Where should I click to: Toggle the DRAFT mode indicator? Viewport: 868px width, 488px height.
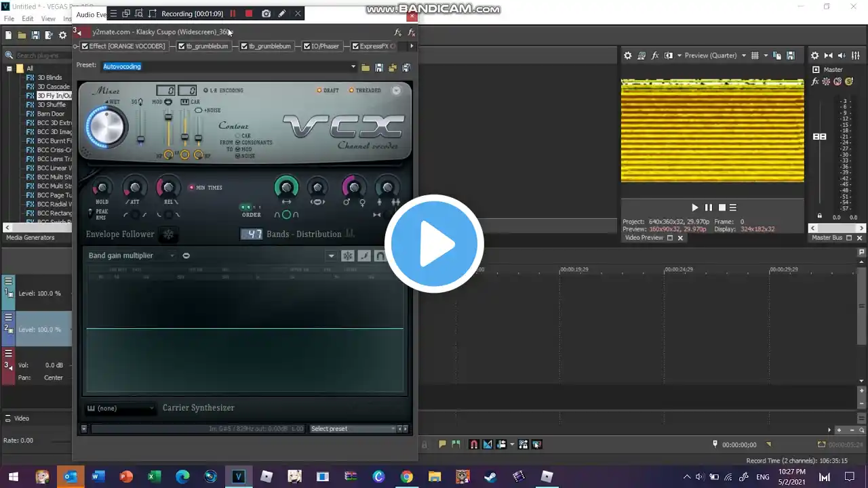click(x=319, y=90)
